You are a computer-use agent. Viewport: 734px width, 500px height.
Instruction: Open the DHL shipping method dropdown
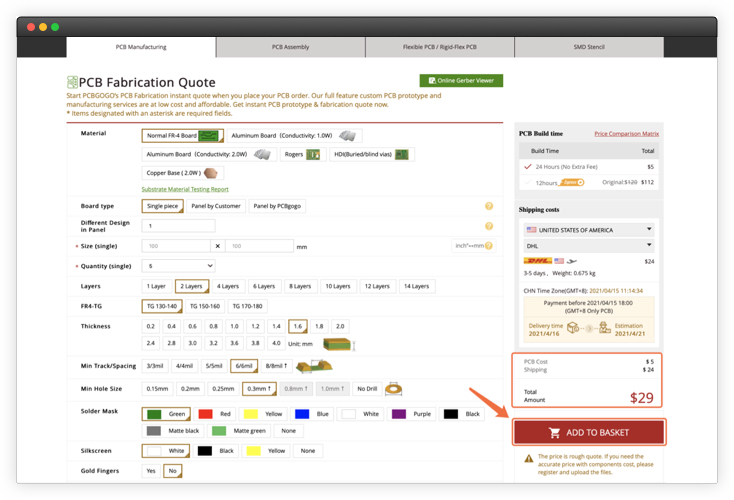click(x=589, y=246)
